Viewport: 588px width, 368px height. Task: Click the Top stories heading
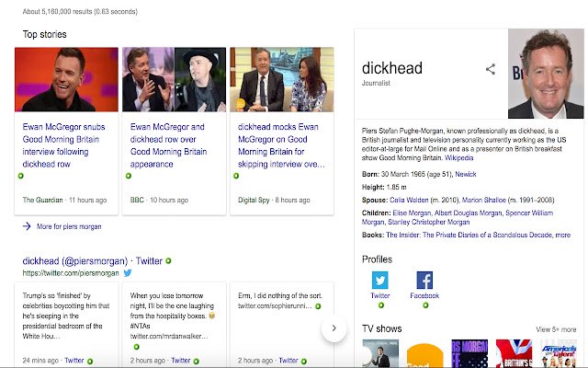click(x=45, y=35)
